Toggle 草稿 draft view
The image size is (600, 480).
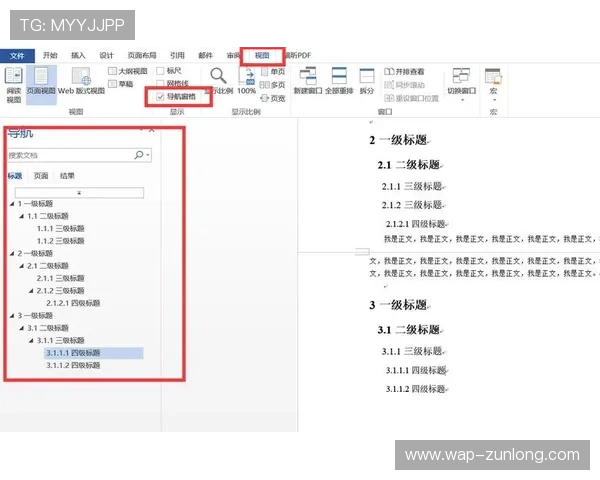point(121,83)
